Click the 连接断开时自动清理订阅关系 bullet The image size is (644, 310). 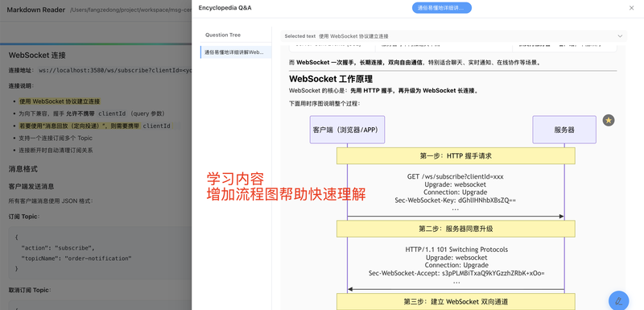(x=56, y=151)
